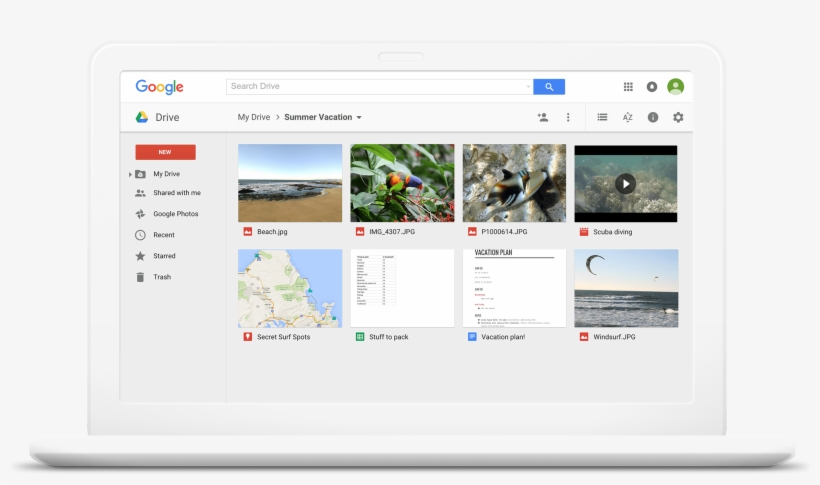Navigate to My Drive breadcrumb

tap(253, 117)
